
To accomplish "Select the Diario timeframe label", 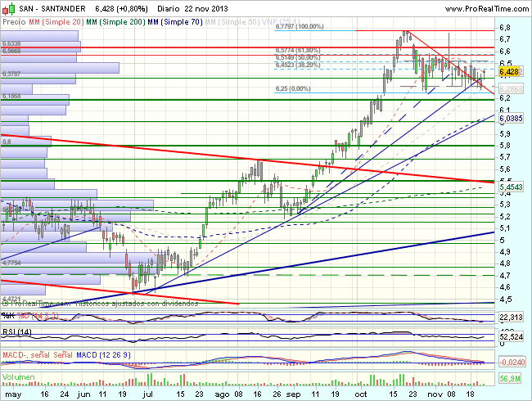I will coord(169,9).
